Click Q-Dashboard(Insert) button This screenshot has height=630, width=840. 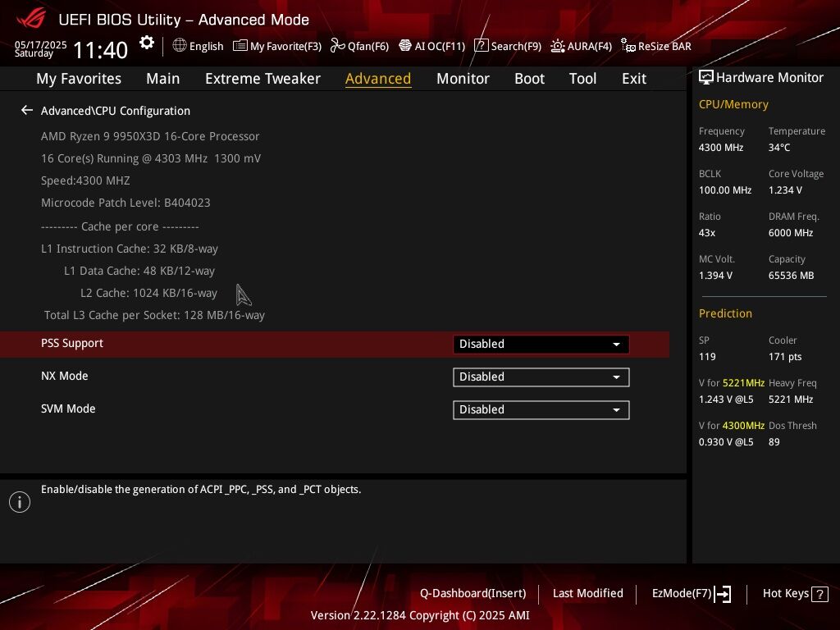pyautogui.click(x=473, y=593)
